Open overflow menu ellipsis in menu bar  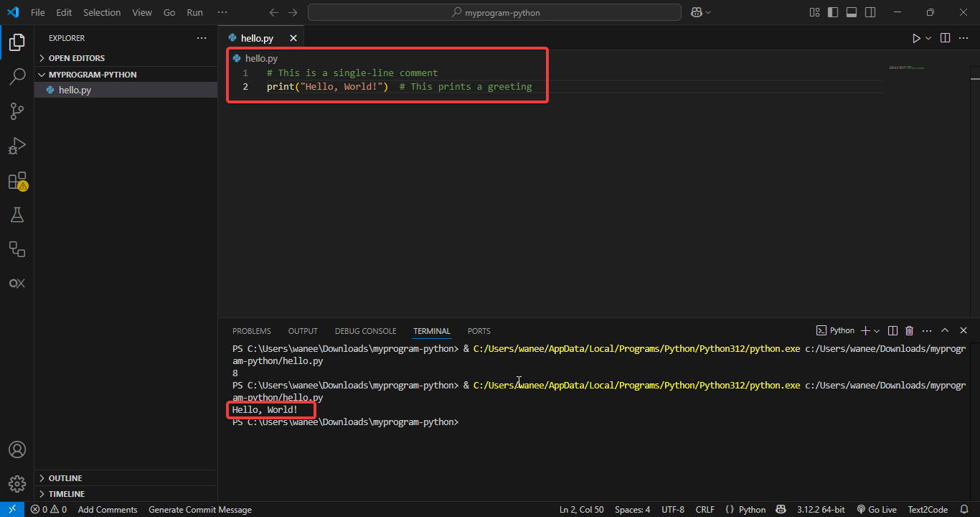(x=222, y=12)
